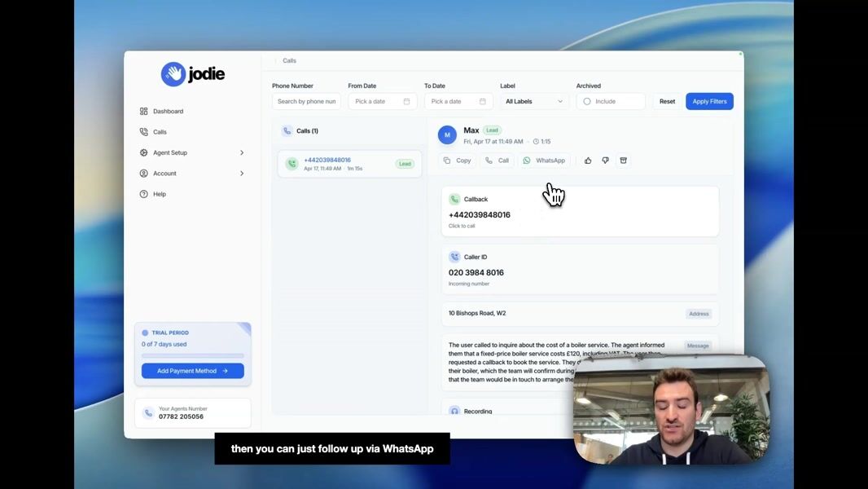Click the Caller ID phone icon
The image size is (868, 489).
[454, 257]
